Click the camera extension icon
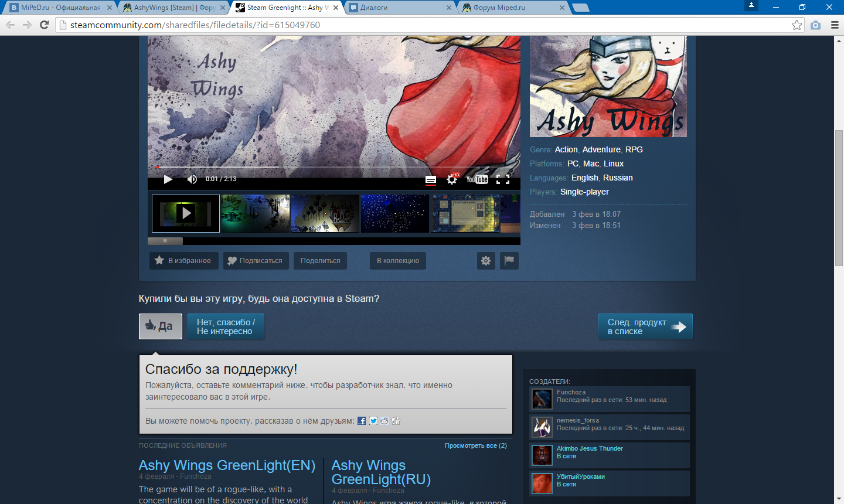 pos(816,25)
